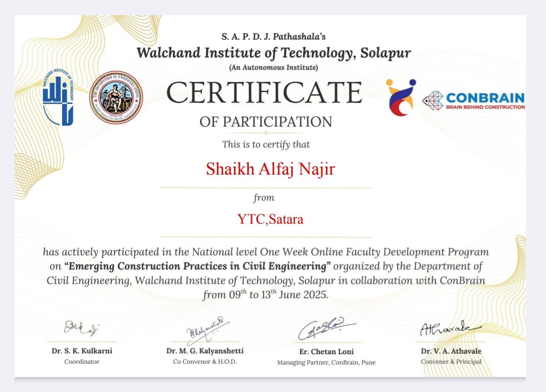Click the 'Coordinator' designation
546x392 pixels.
click(82, 362)
